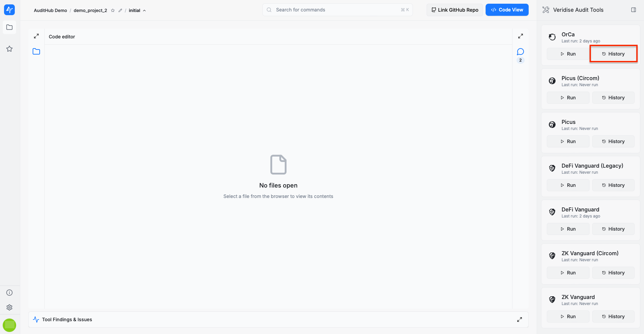Open the comments bubble icon
644x334 pixels.
520,52
